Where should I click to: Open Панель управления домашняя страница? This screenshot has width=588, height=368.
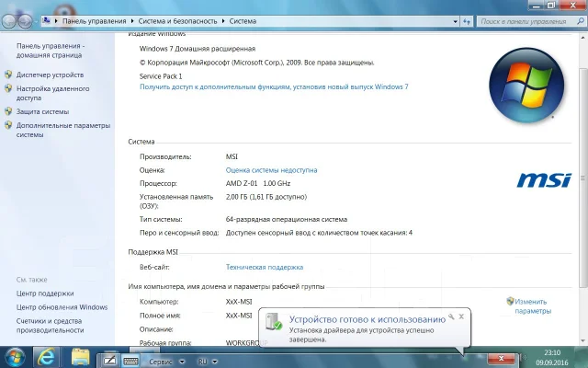51,51
